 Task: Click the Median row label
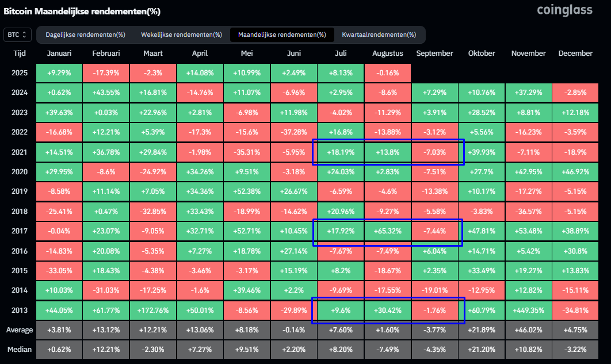[20, 350]
